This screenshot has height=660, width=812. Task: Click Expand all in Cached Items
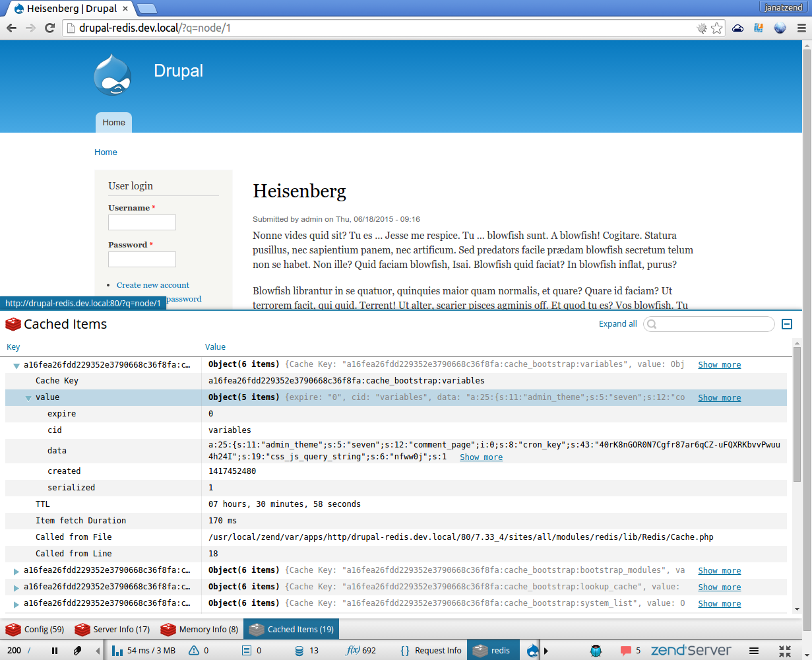pyautogui.click(x=618, y=324)
